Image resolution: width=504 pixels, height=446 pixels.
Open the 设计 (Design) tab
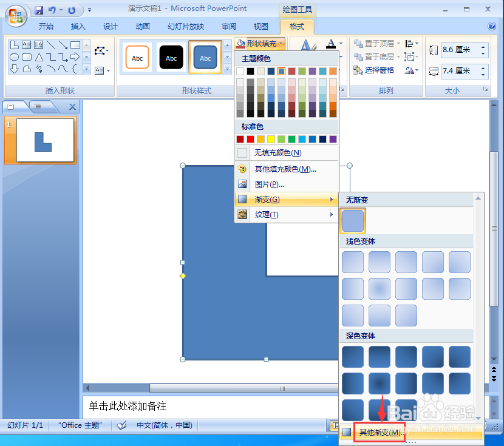pyautogui.click(x=111, y=26)
